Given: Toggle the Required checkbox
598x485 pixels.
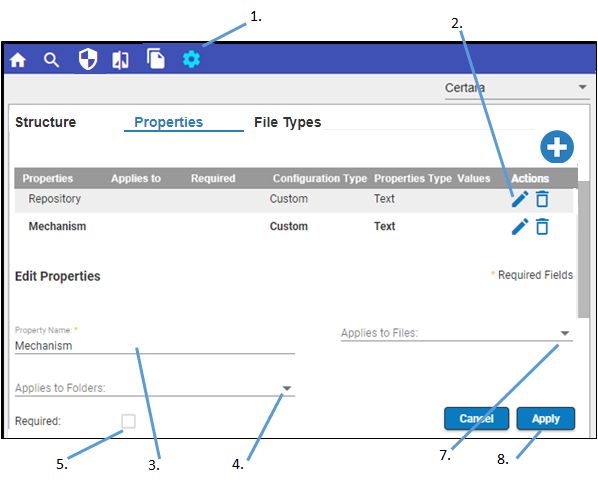Looking at the screenshot, I should pyautogui.click(x=128, y=421).
